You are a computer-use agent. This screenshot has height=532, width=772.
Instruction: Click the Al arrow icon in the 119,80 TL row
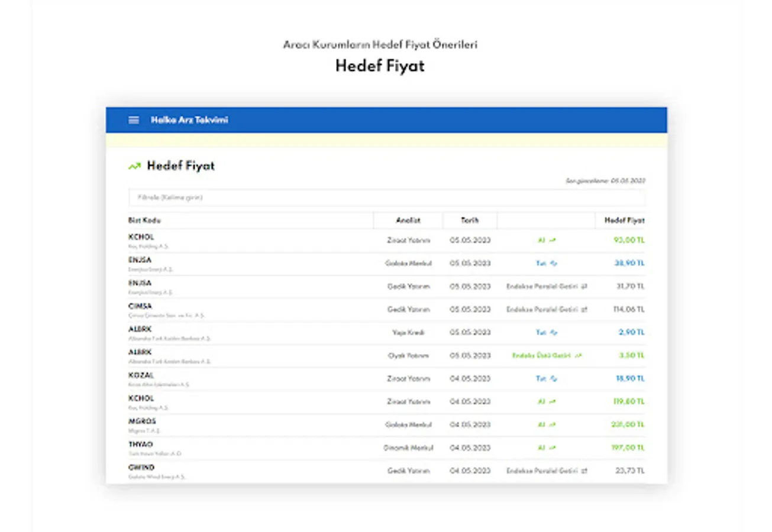553,402
